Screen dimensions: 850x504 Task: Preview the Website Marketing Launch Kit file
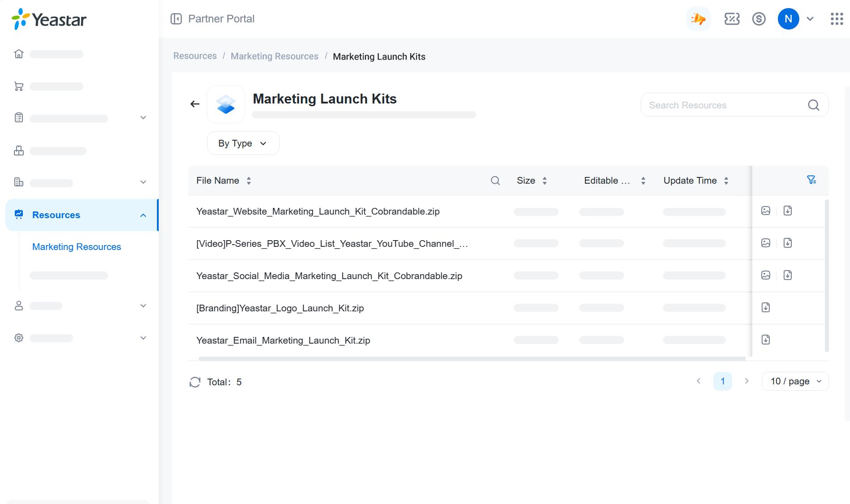tap(766, 211)
